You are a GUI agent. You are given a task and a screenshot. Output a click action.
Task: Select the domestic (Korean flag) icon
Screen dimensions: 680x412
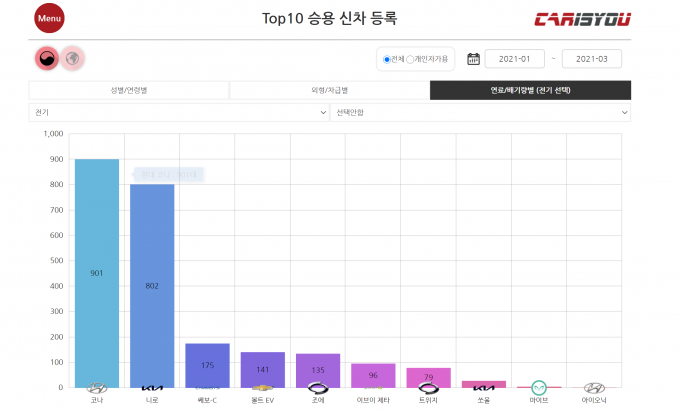pyautogui.click(x=46, y=59)
